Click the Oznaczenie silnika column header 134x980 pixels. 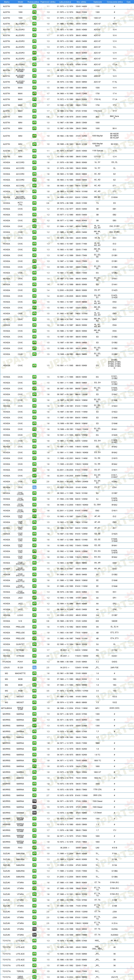114,2
